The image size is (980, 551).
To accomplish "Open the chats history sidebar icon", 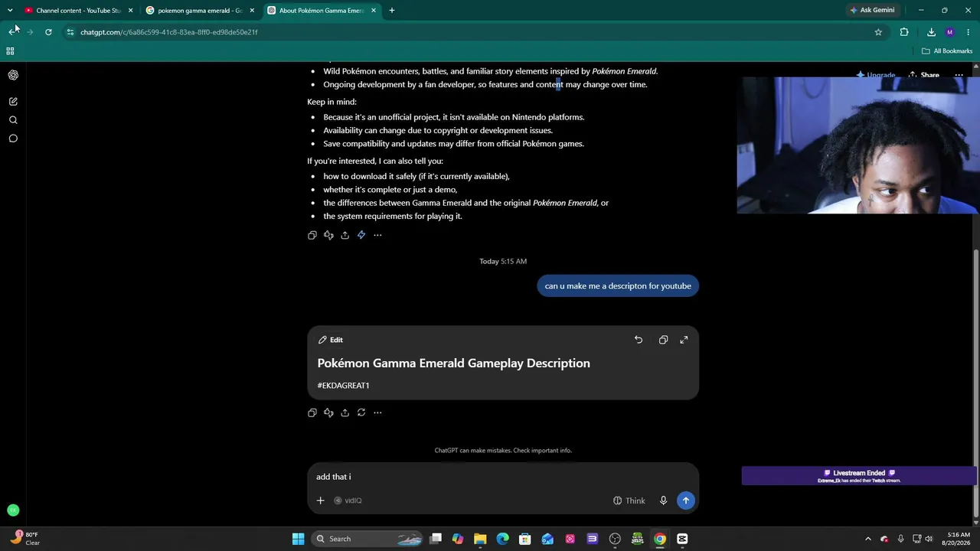I will pos(13,139).
